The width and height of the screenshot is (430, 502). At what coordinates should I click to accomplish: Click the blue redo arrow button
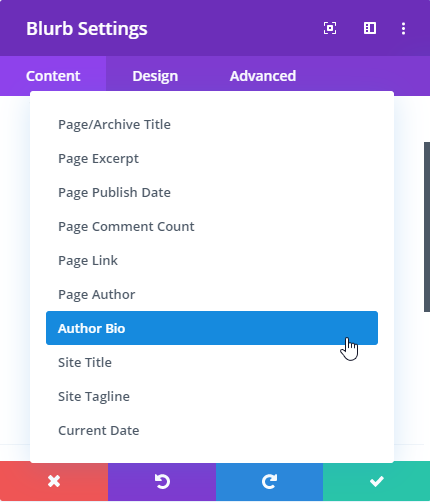click(x=269, y=481)
